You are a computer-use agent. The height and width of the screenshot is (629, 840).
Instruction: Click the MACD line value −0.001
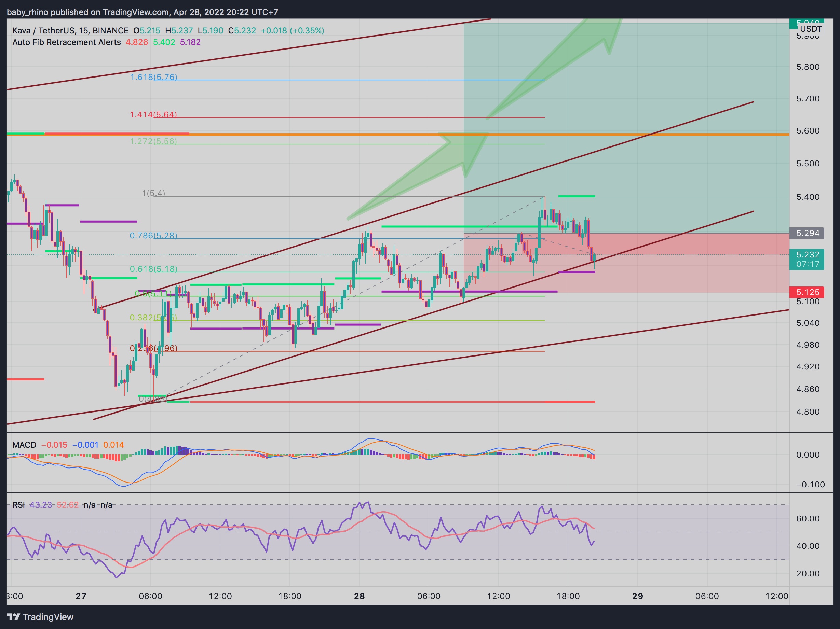coord(85,445)
